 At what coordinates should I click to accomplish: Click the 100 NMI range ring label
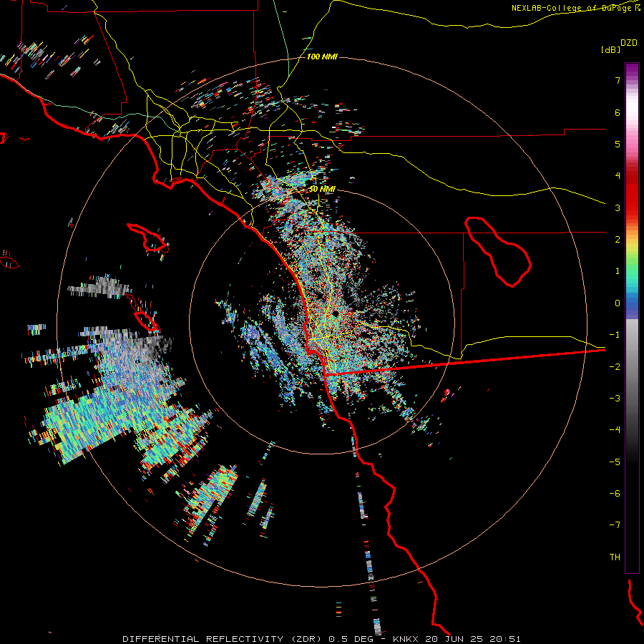(322, 57)
